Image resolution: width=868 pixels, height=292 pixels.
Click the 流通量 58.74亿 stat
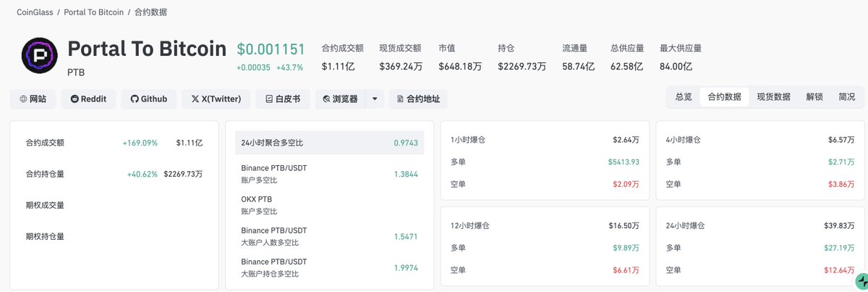[579, 57]
